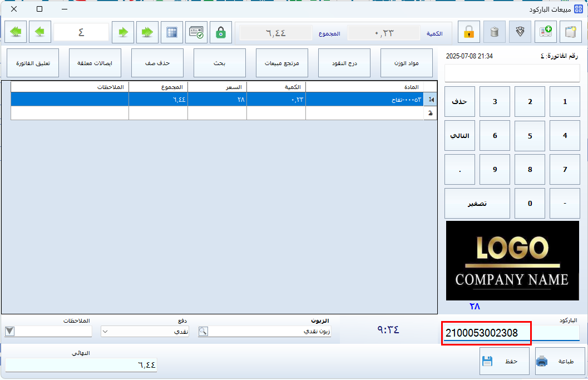Click keypad digit 4 button
Viewport: 588px width, 380px height.
click(x=565, y=135)
